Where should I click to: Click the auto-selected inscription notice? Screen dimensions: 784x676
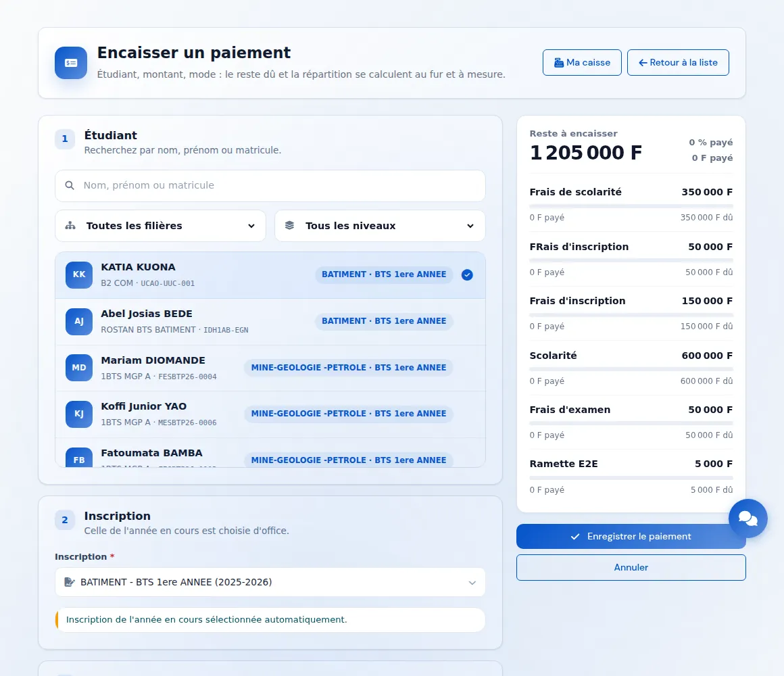[x=270, y=620]
